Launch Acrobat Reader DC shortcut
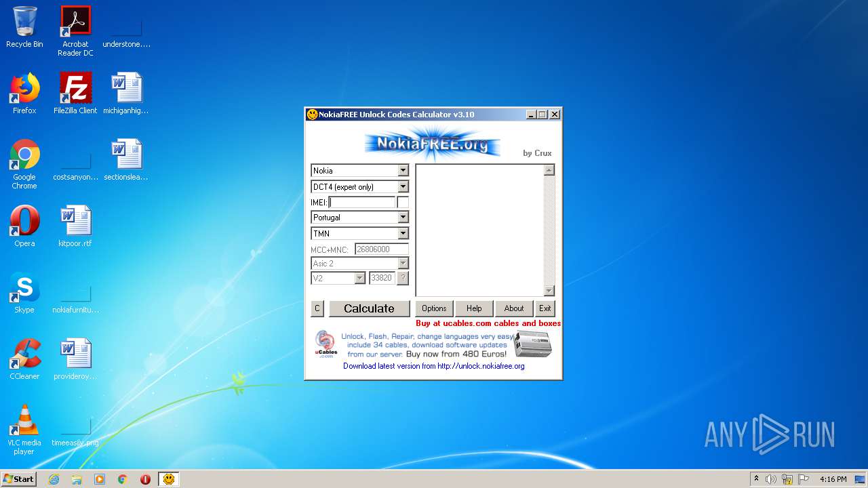Screen dimensions: 868x488 (x=75, y=31)
